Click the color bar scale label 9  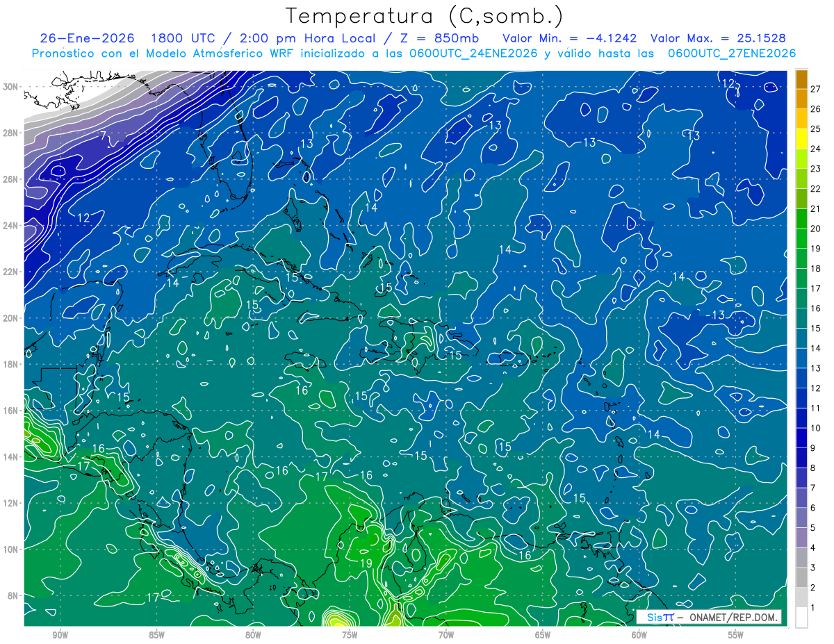pyautogui.click(x=813, y=448)
